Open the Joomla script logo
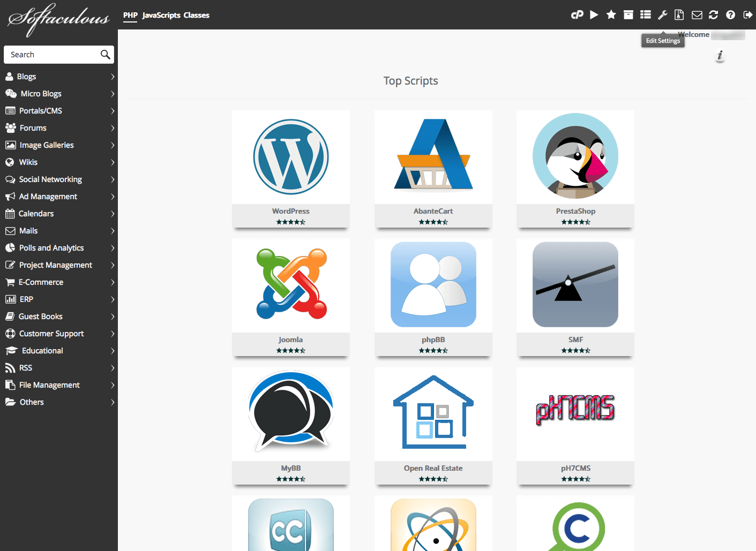The height and width of the screenshot is (551, 756). pyautogui.click(x=291, y=284)
